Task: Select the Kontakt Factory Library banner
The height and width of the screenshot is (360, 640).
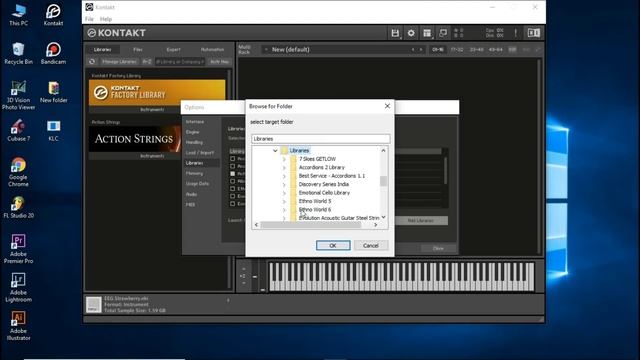Action: coord(157,93)
